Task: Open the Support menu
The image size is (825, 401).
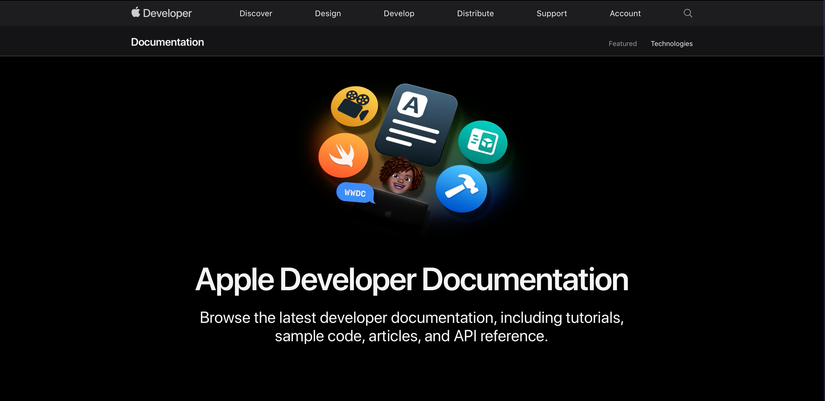Action: click(x=551, y=14)
